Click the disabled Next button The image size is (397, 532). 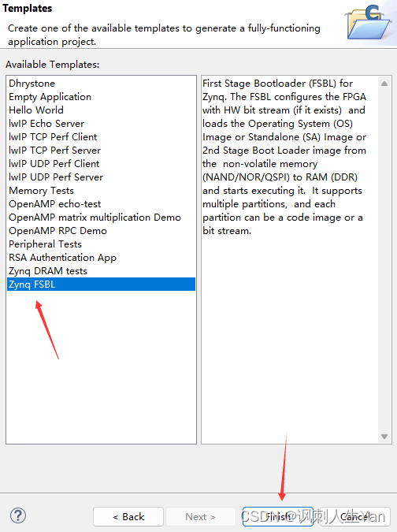tap(200, 517)
